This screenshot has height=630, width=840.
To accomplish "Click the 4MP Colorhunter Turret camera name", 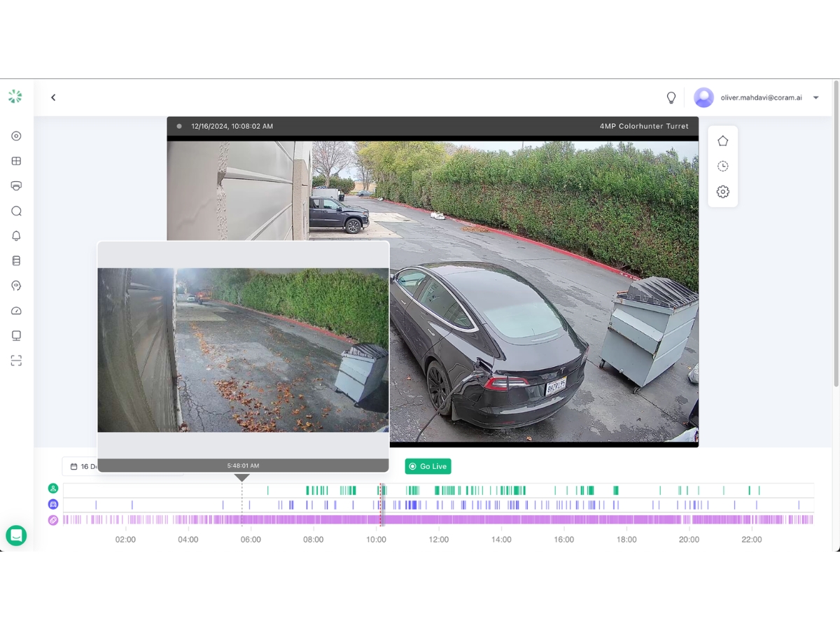I will 644,126.
